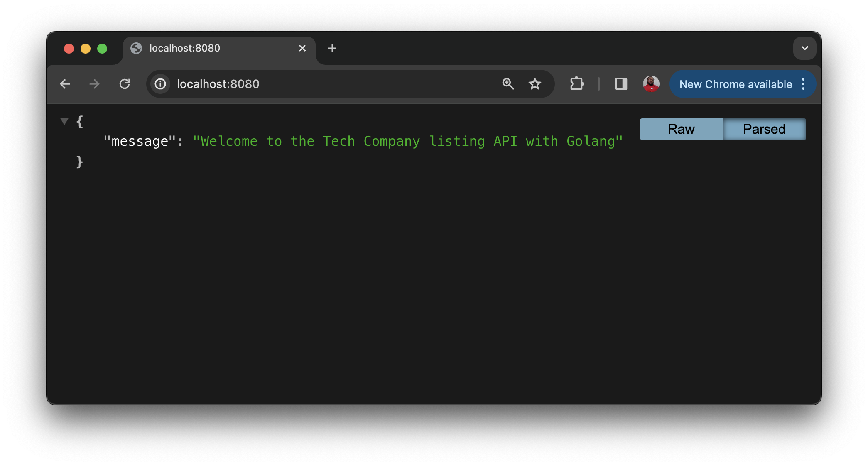Click the forward navigation arrow
The image size is (868, 466).
(94, 84)
